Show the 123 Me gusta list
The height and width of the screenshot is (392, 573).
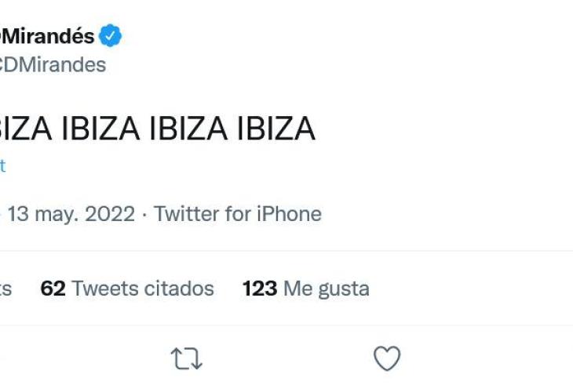point(305,289)
